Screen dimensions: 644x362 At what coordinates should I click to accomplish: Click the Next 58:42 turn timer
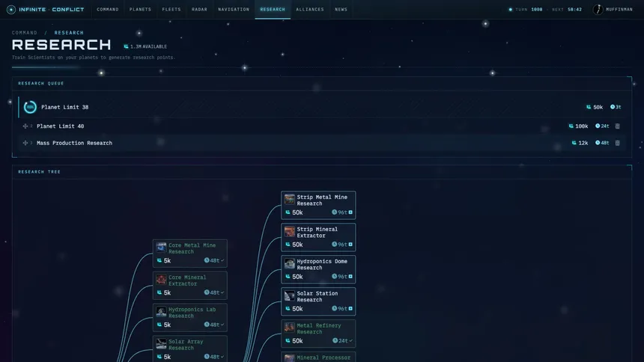pos(567,10)
